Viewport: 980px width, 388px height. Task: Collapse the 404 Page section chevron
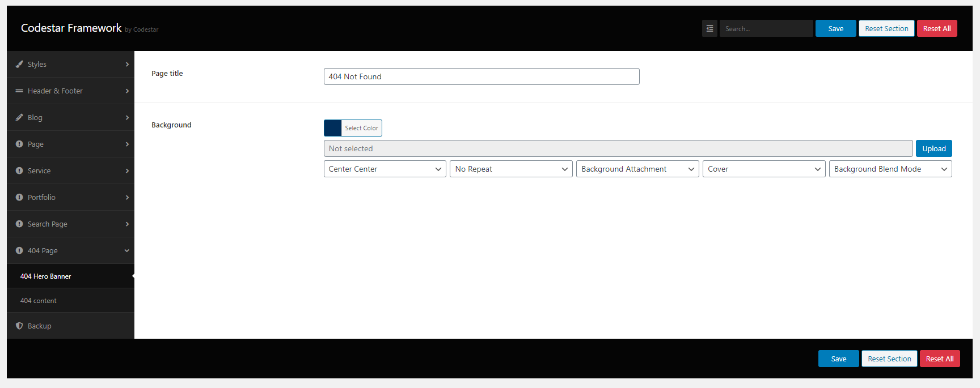click(126, 250)
